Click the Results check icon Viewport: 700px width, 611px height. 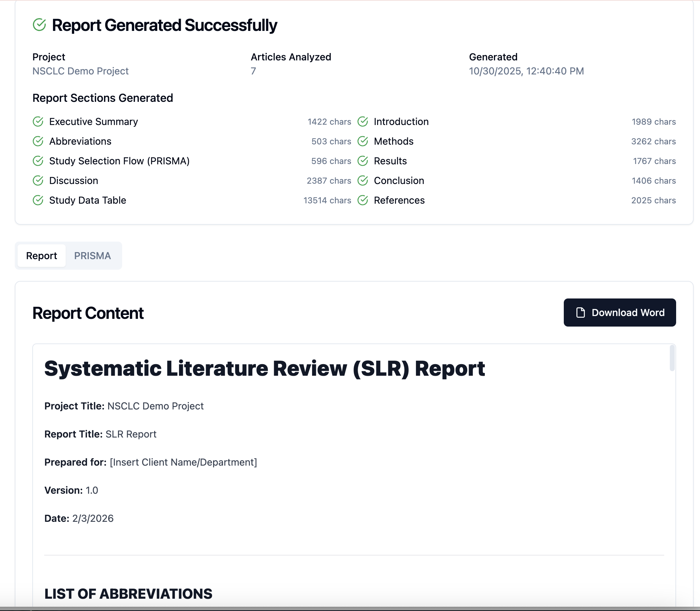[x=363, y=161]
